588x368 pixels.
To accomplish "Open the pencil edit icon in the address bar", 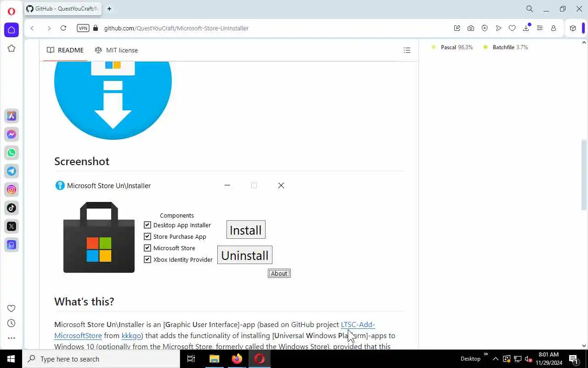I will point(457,28).
